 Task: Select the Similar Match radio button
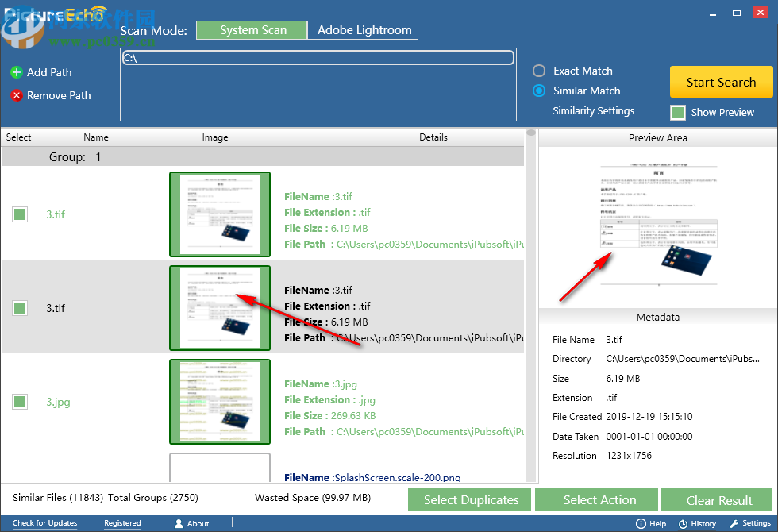point(539,91)
